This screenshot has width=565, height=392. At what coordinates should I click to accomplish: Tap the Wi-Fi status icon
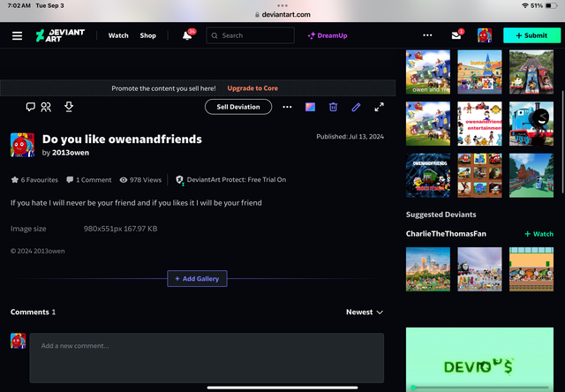pos(525,5)
